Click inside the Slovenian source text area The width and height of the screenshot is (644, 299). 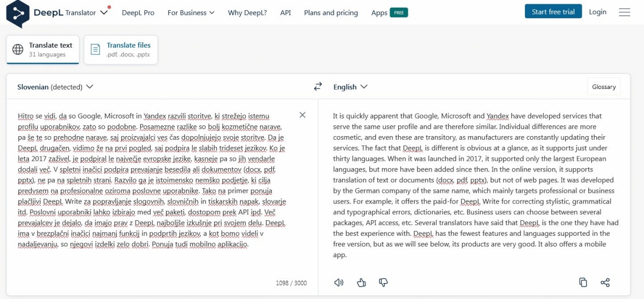point(152,180)
